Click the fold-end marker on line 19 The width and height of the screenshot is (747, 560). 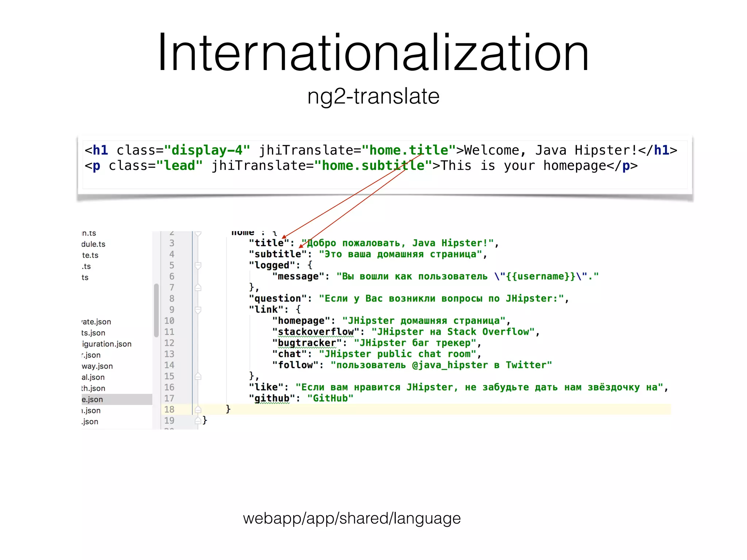pos(198,421)
